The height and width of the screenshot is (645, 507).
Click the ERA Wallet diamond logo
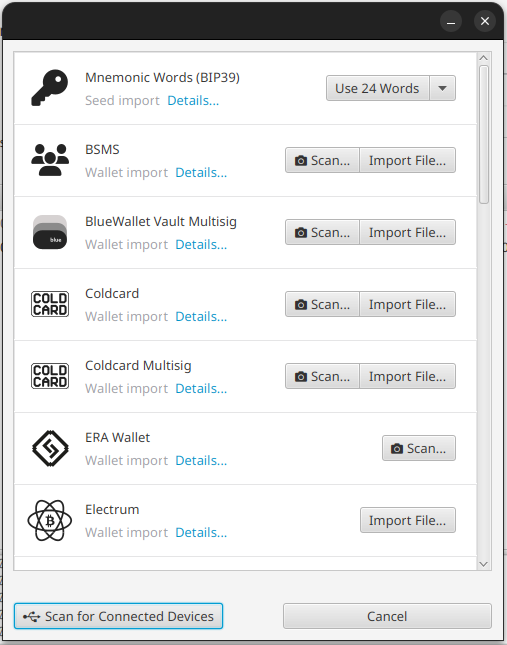[50, 448]
